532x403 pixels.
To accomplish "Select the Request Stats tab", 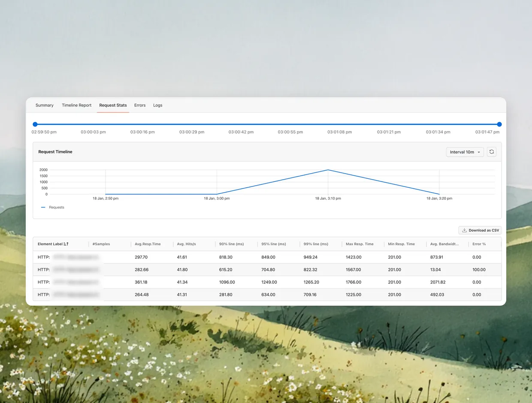I will (x=113, y=105).
